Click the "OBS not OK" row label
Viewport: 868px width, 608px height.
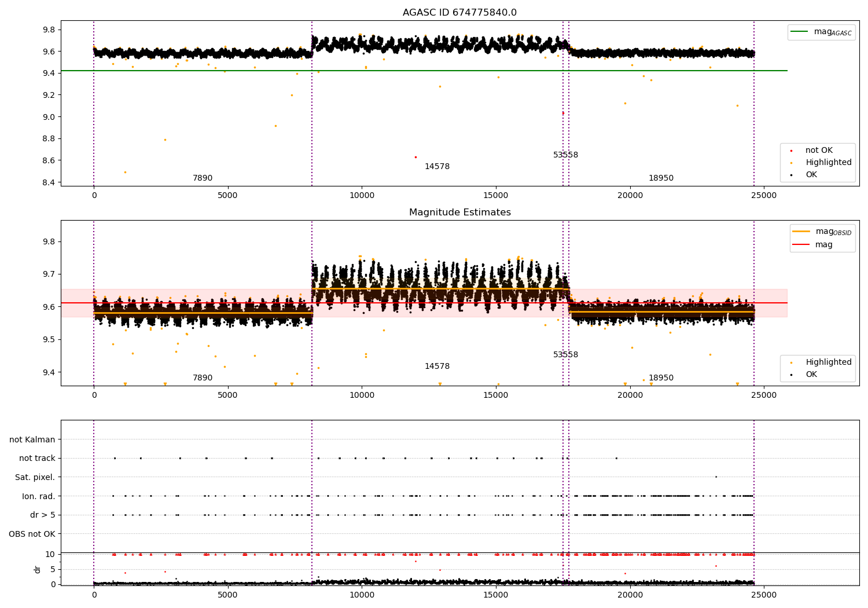32,534
